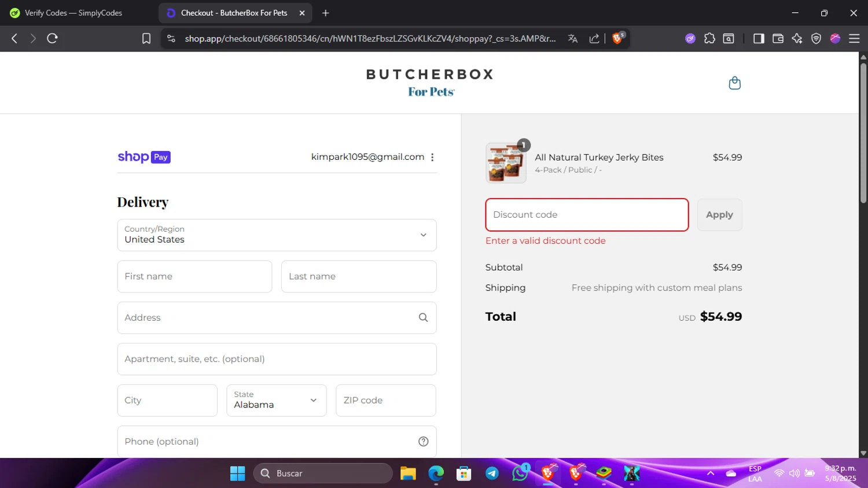
Task: Click the translate page icon
Action: tap(573, 38)
